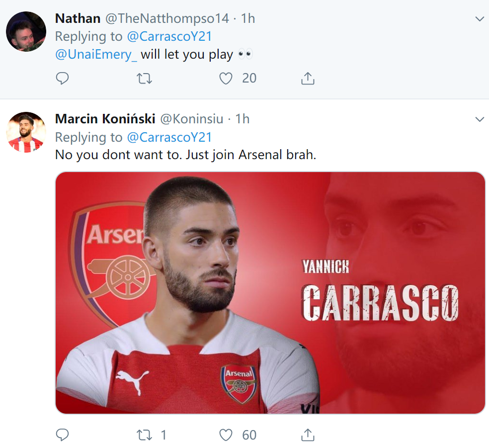Open Marcin Koniński's profile picture
This screenshot has width=489, height=448.
click(26, 132)
